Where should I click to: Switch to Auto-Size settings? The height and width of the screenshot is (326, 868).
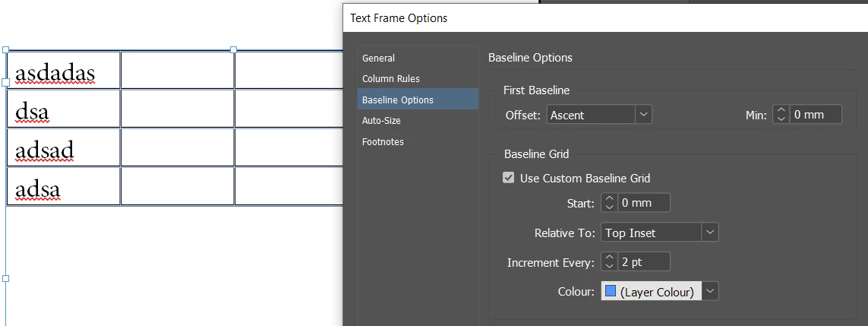tap(381, 121)
